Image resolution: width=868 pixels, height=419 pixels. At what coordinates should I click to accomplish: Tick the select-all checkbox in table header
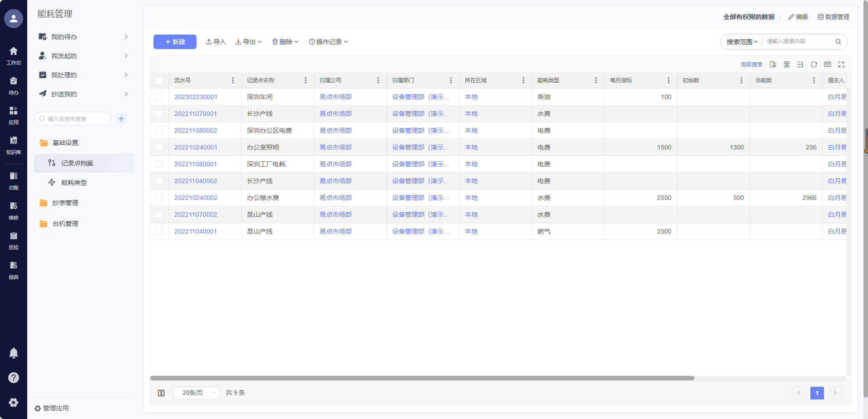tap(159, 81)
